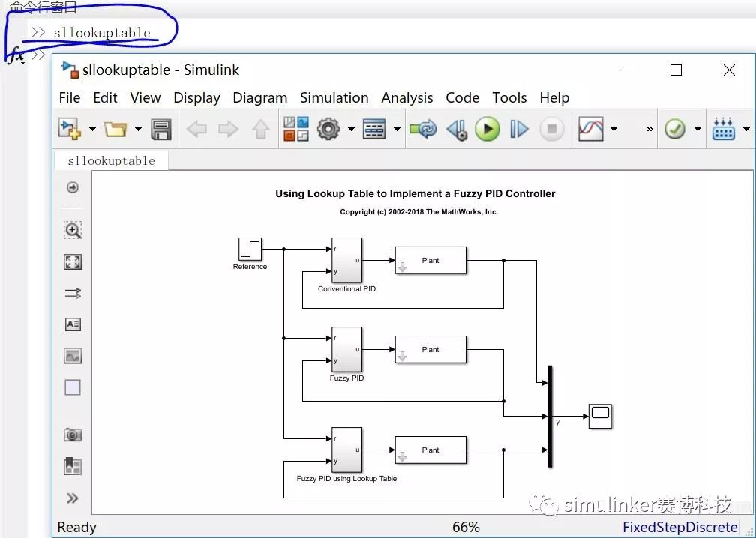Viewport: 756px width, 538px height.
Task: Click the viewmarks palette icon
Action: (73, 466)
